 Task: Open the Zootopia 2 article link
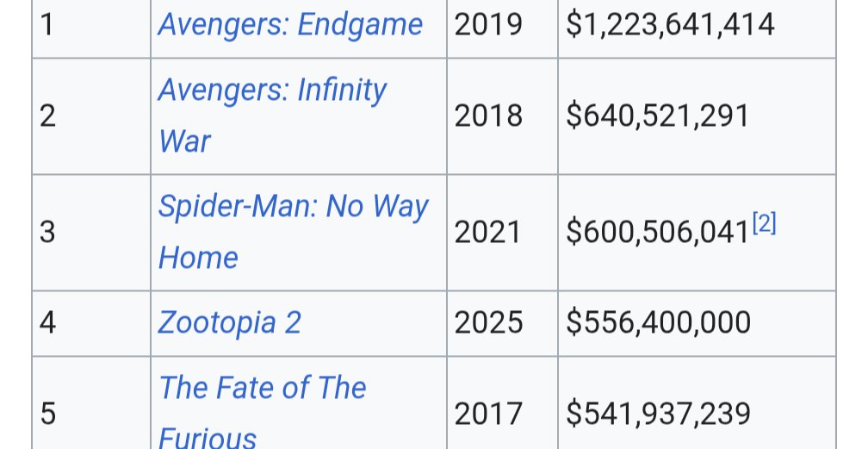pos(229,322)
